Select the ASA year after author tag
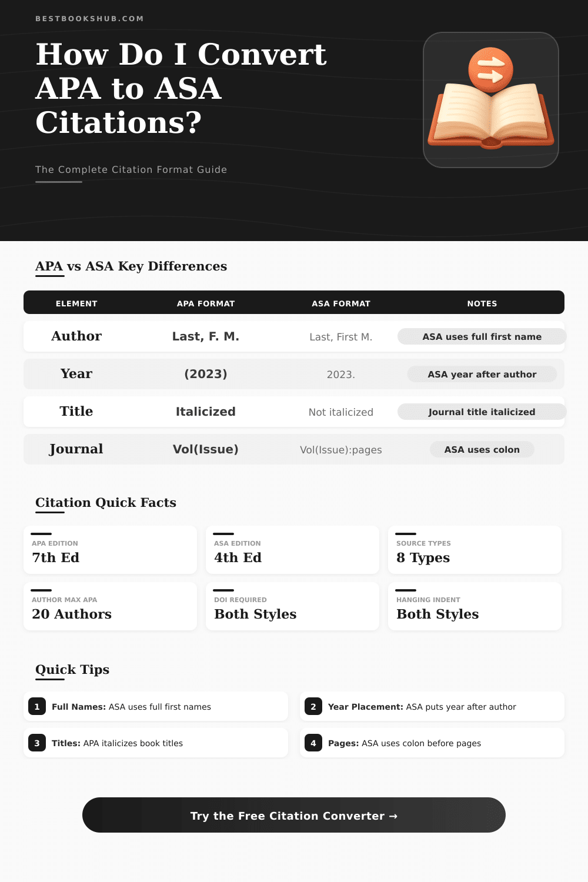588x882 pixels. (x=482, y=375)
